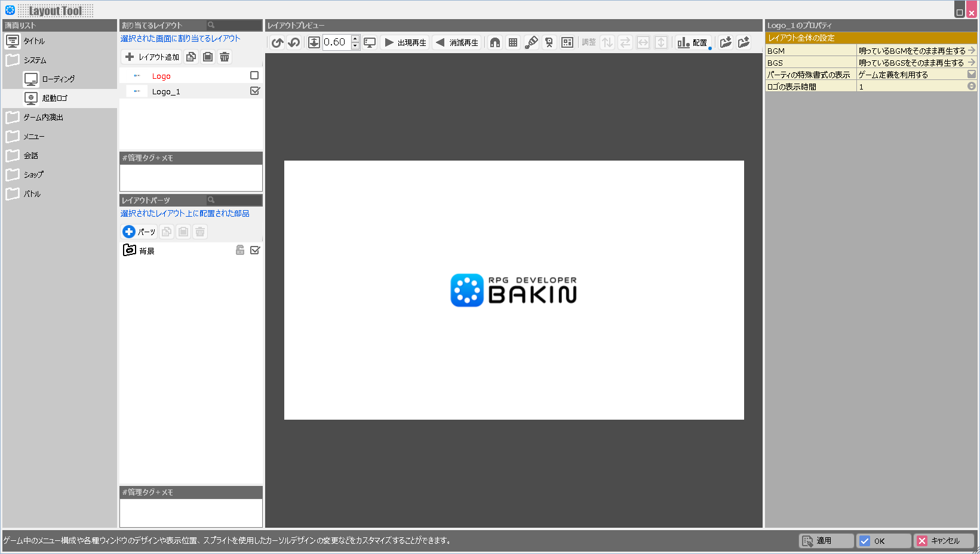Screen dimensions: 980x554
Task: Uncheck the Logo_1 layout checkbox
Action: pyautogui.click(x=254, y=91)
